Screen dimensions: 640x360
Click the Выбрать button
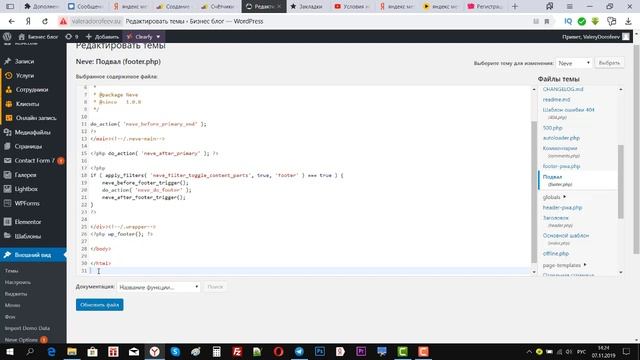point(609,63)
